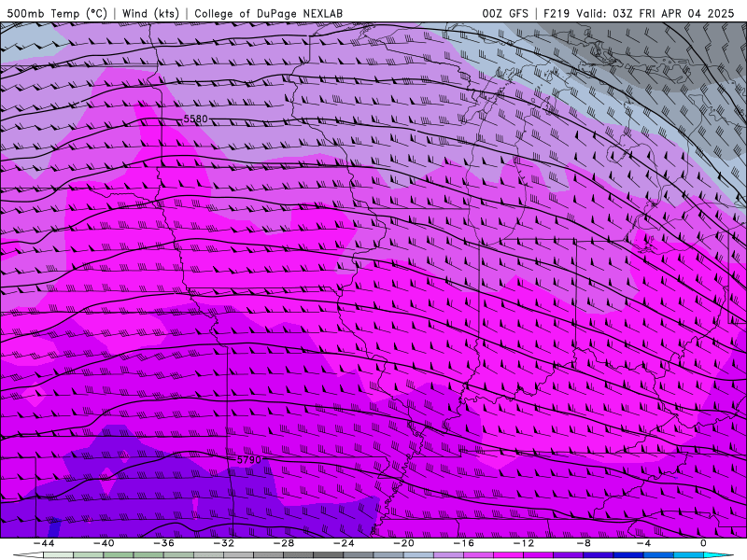747x560 pixels.
Task: Click the "College of DuPage NEXLAB" credit text
Action: point(268,13)
